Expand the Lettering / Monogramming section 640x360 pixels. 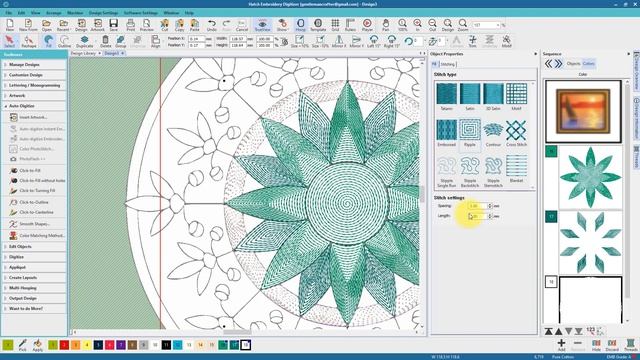(x=34, y=85)
